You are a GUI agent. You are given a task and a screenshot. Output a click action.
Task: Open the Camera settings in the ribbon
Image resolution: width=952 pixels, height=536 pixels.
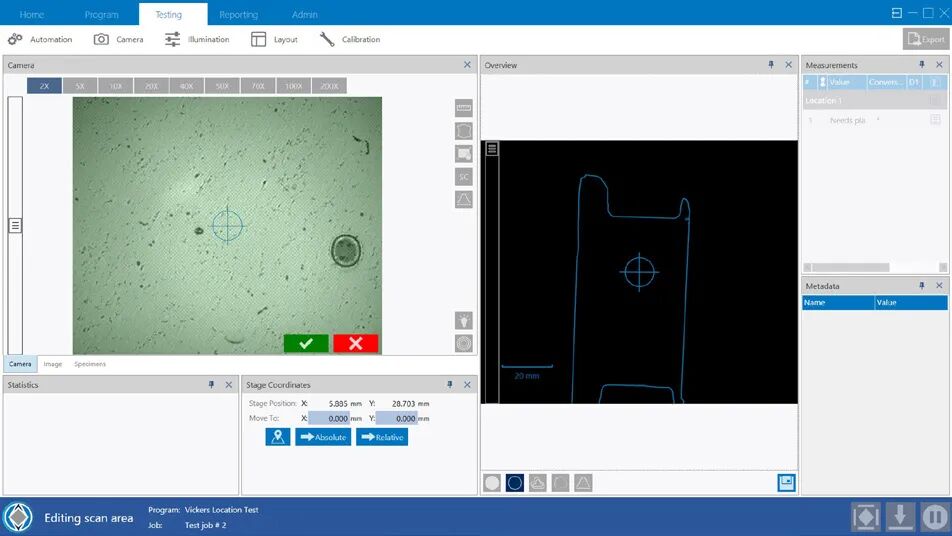[x=118, y=39]
